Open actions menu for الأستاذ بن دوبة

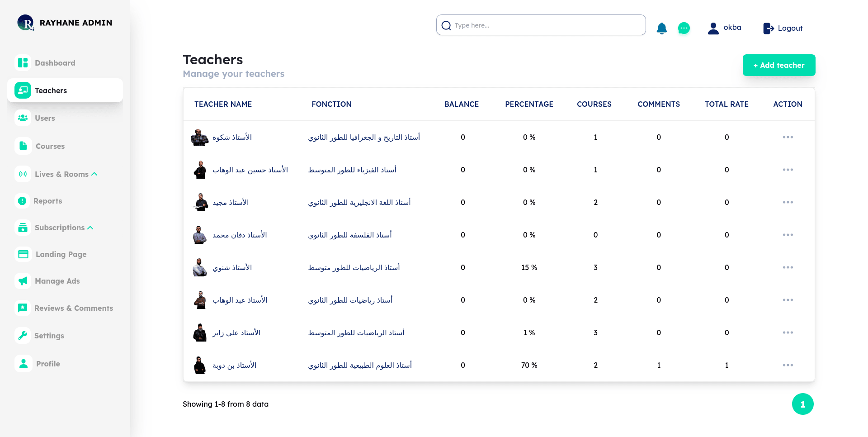pos(788,365)
